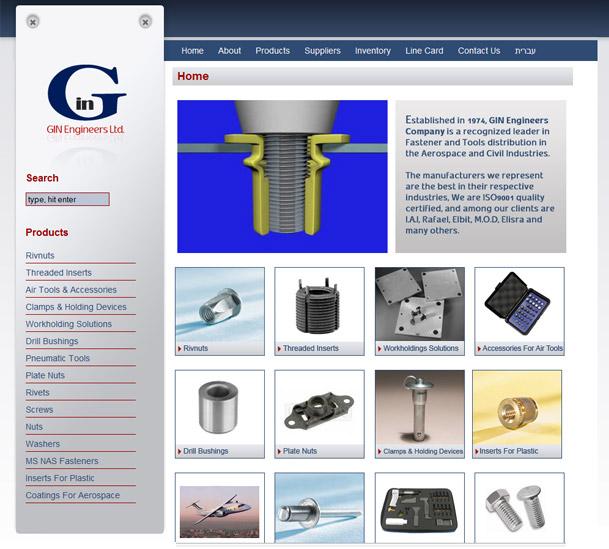Open the About menu item

click(229, 51)
